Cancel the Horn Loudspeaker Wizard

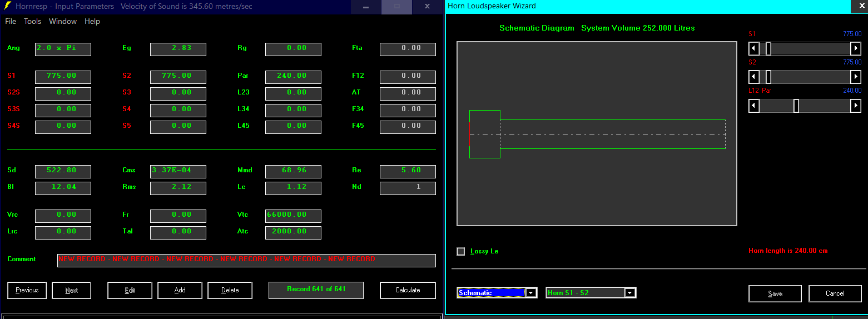pos(835,293)
